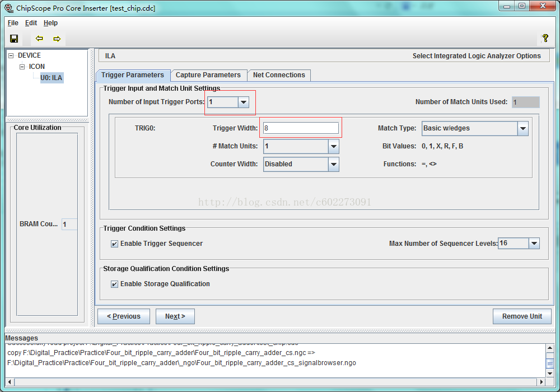The image size is (560, 392).
Task: Select the ICON tree item
Action: (x=37, y=67)
